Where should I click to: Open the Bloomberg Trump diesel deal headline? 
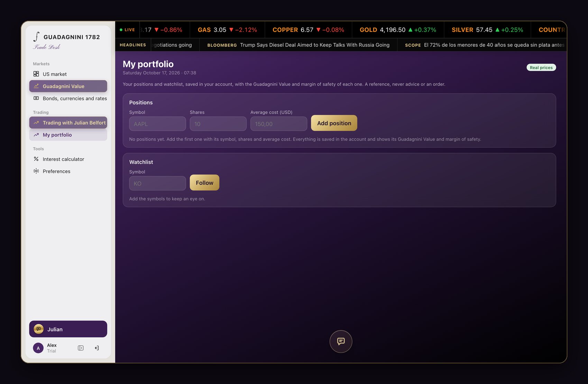298,45
